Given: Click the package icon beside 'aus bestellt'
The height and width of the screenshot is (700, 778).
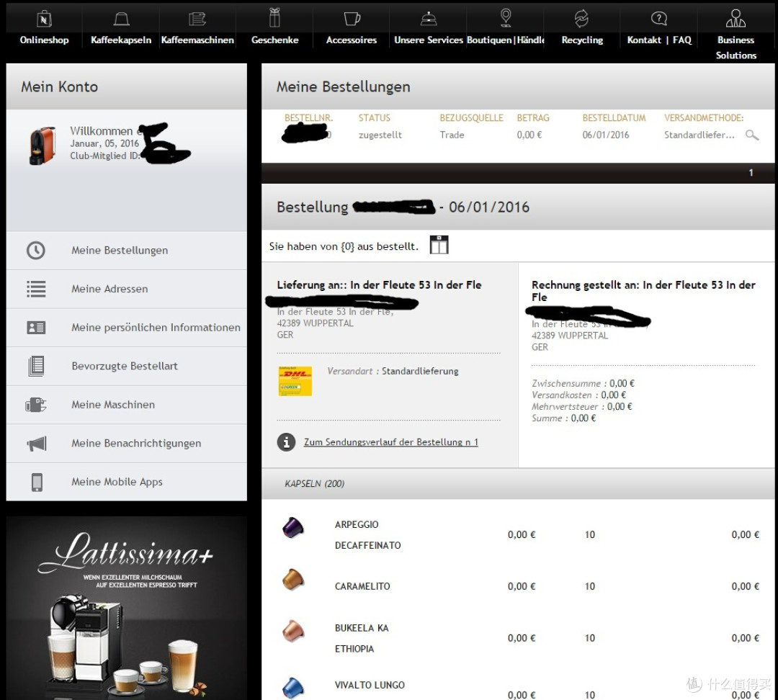Looking at the screenshot, I should [x=439, y=245].
